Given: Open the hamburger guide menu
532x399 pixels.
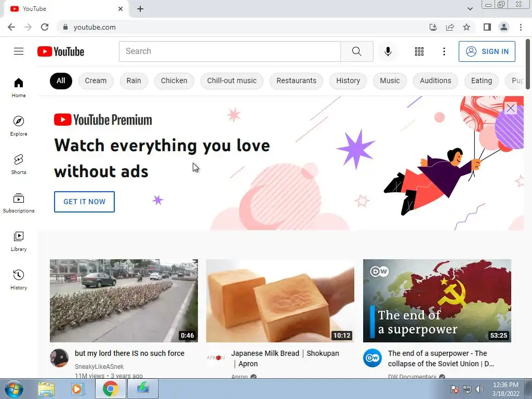Looking at the screenshot, I should 19,51.
